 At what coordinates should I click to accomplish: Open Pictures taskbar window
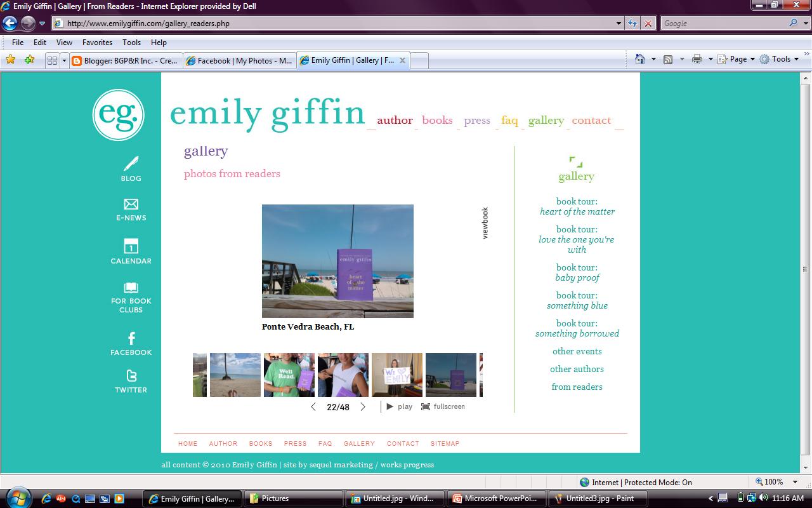coord(294,498)
